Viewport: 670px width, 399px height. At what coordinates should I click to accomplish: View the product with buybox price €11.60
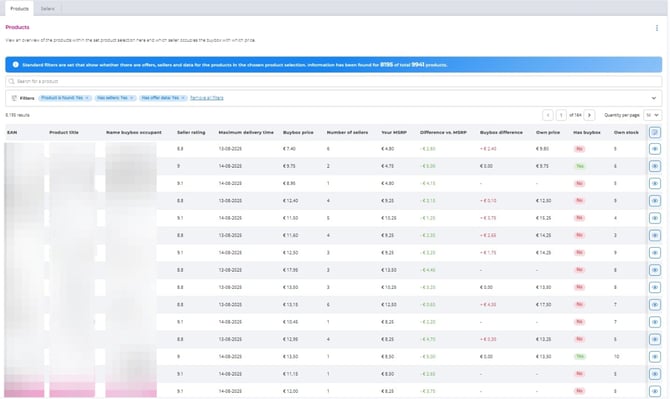click(654, 235)
